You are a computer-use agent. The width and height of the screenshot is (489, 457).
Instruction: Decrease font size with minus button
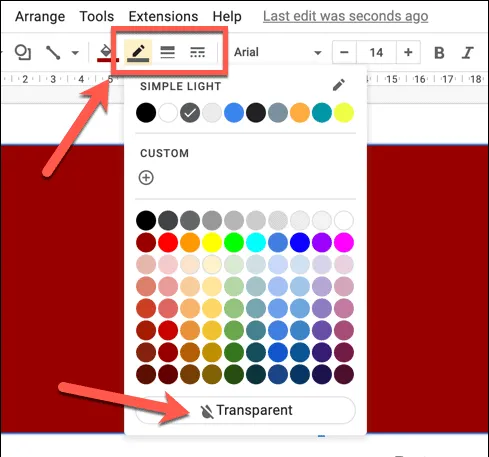tap(344, 52)
